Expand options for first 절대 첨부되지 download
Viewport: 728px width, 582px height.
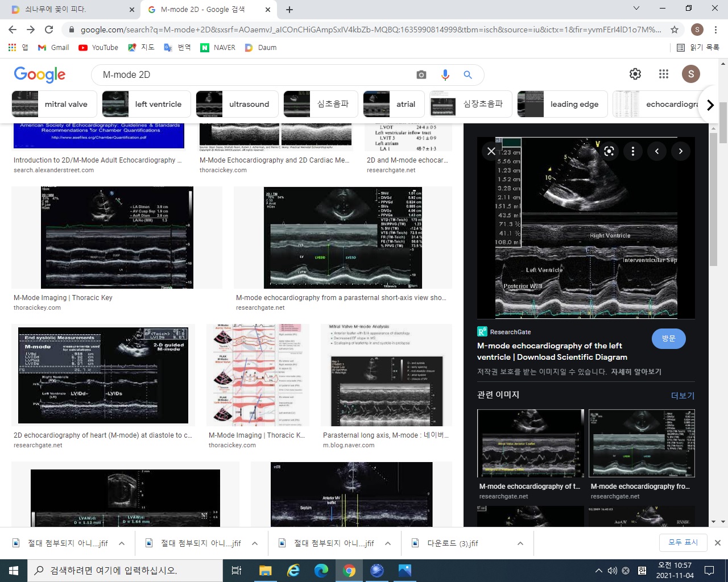point(122,543)
